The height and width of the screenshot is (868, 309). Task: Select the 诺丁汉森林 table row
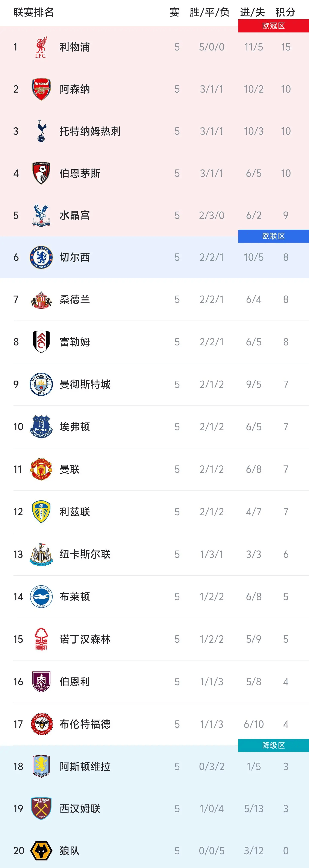pos(154,639)
